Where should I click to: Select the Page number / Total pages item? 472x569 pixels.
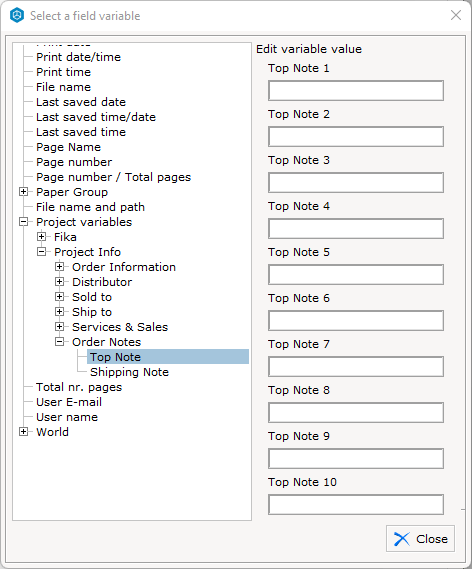(x=113, y=177)
